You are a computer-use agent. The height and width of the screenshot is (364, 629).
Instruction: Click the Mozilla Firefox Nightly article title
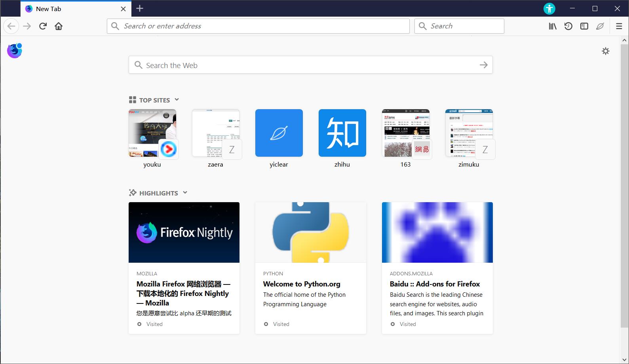tap(183, 294)
